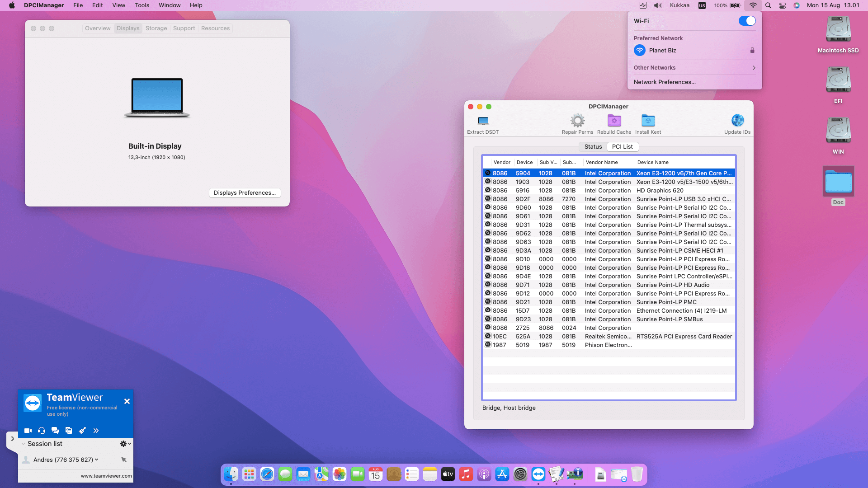Viewport: 868px width, 488px height.
Task: Click the TeamViewer whiteboard brush icon
Action: (x=82, y=431)
